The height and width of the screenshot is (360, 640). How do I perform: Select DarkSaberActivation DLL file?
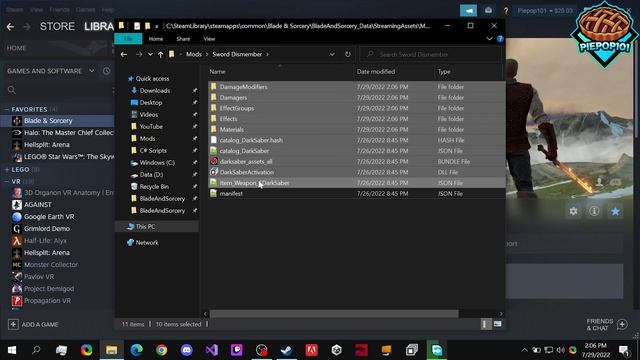tap(247, 172)
